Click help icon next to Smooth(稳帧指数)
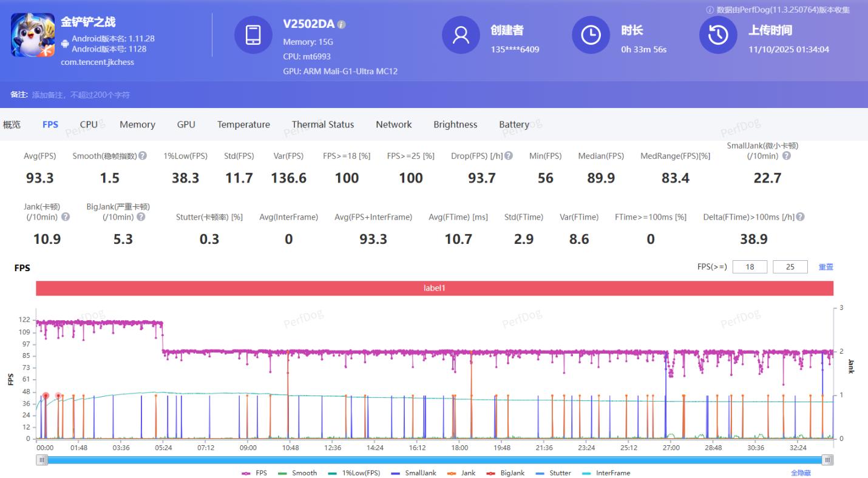The image size is (868, 478). [x=143, y=156]
